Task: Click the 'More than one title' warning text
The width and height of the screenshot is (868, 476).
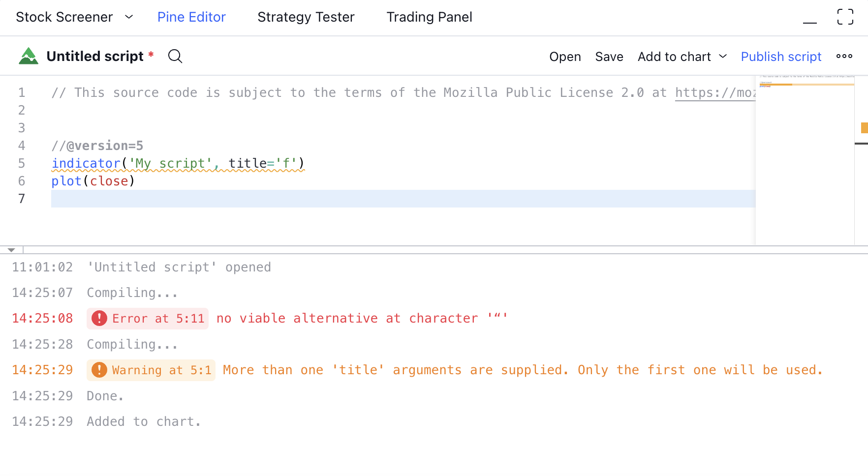Action: coord(523,370)
